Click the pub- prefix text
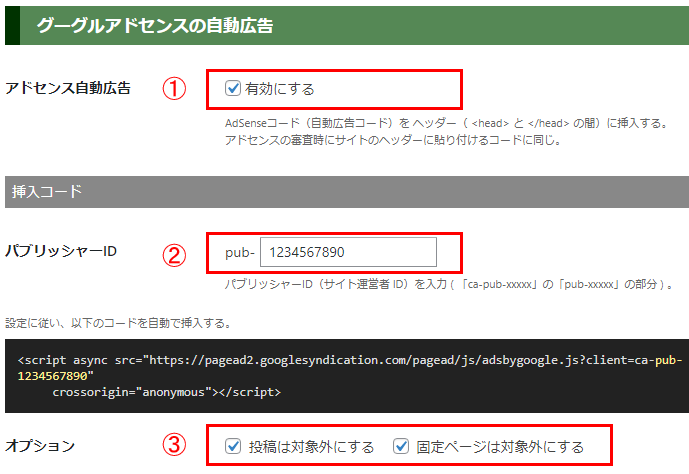The image size is (689, 474). tap(240, 253)
